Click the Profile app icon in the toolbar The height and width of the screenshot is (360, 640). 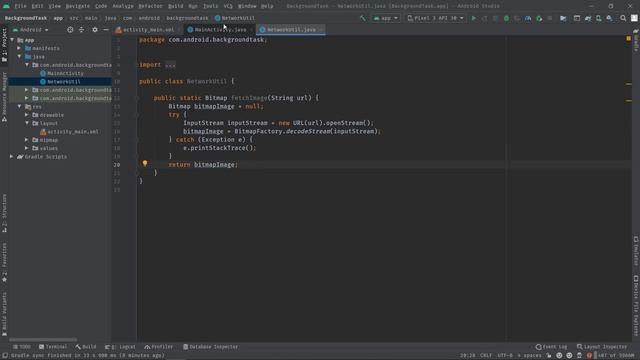tap(528, 18)
